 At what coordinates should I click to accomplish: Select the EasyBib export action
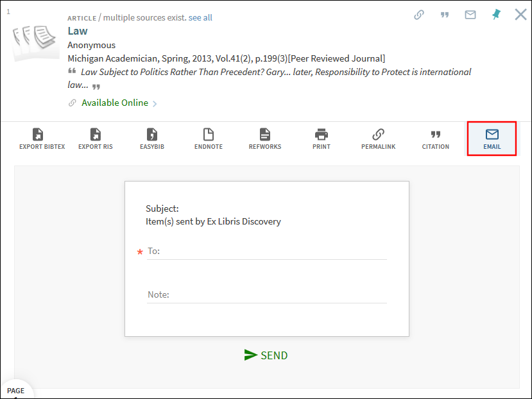point(152,139)
